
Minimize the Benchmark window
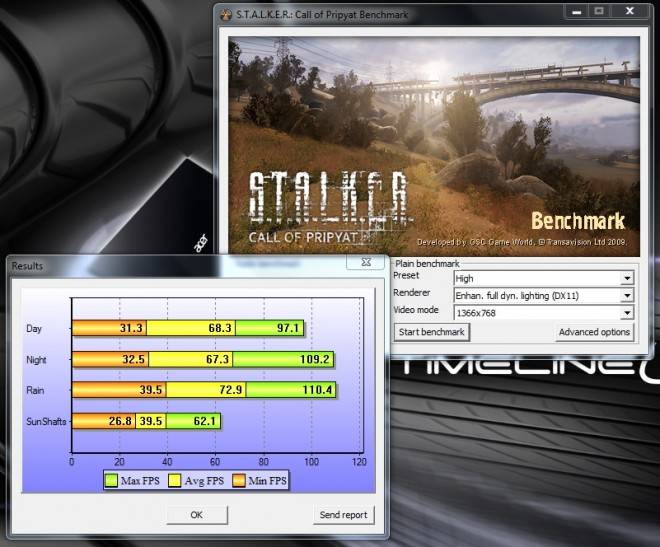[x=577, y=11]
